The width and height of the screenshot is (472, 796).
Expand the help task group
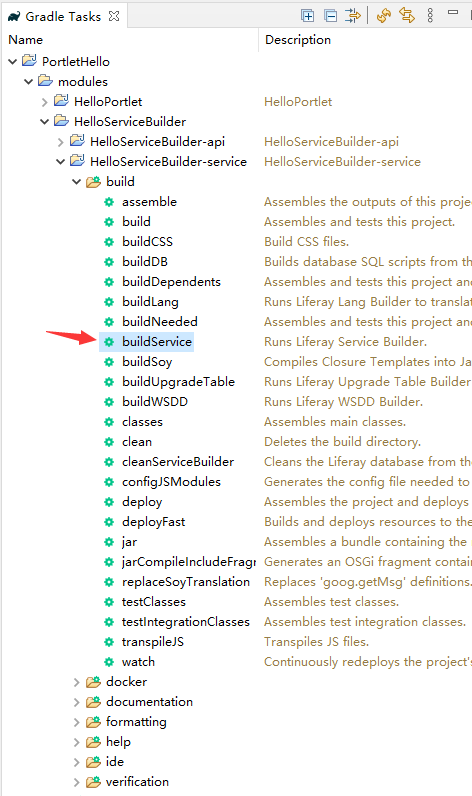[x=77, y=742]
